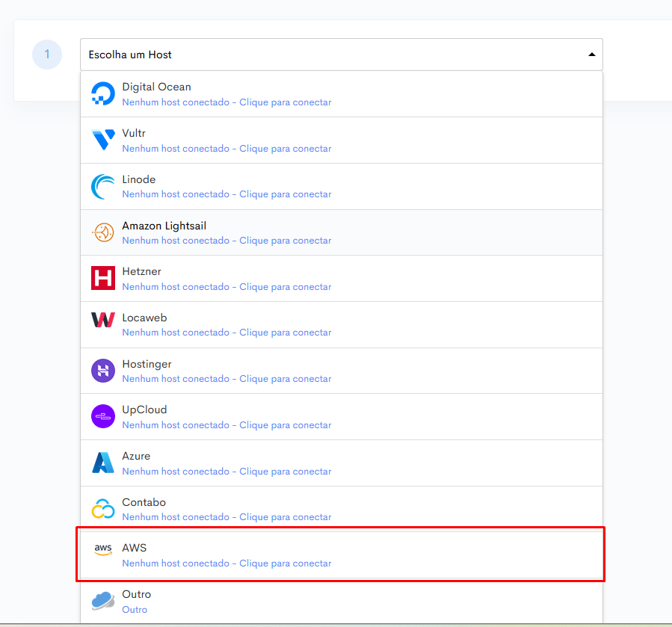Click the Digital Ocean logo icon
The height and width of the screenshot is (627, 672).
tap(103, 93)
